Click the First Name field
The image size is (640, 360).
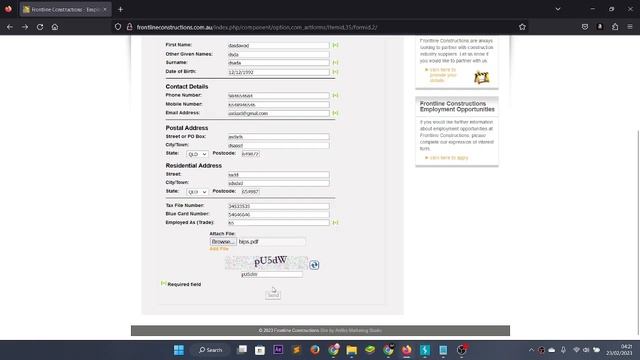click(278, 45)
